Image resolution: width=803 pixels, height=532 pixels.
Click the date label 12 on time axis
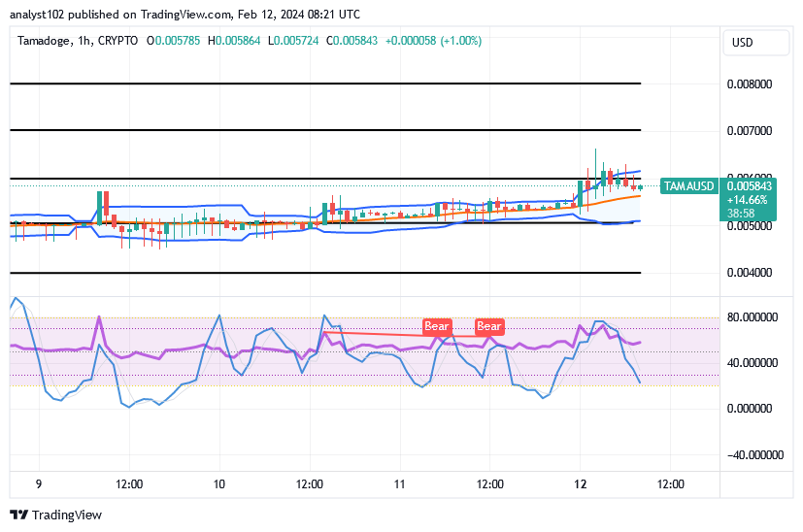pyautogui.click(x=581, y=484)
